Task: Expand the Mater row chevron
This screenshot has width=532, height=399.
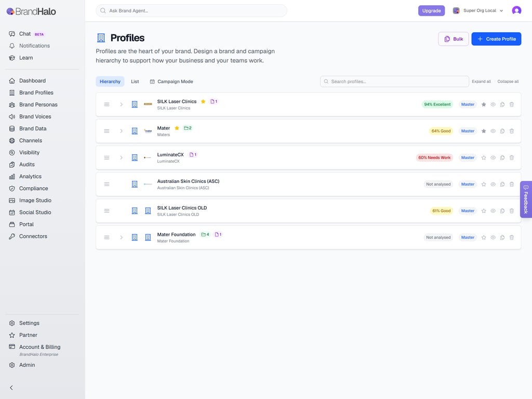Action: click(x=121, y=131)
